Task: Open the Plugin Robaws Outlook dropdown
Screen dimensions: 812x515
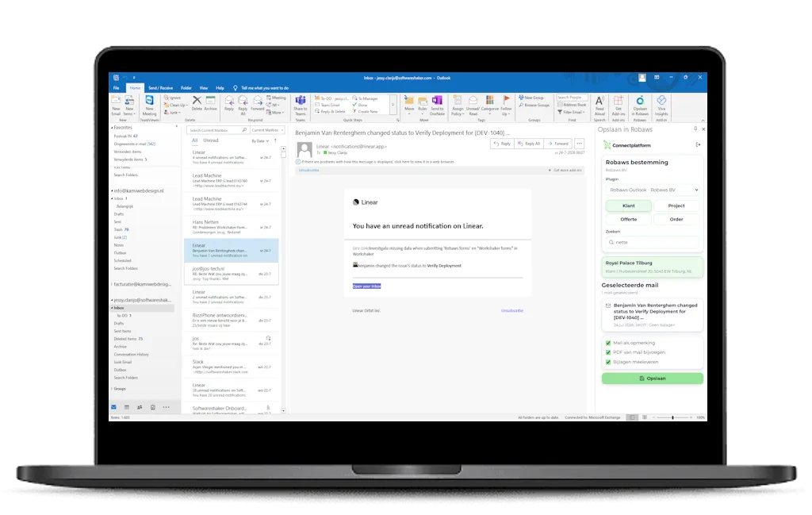Action: tap(653, 190)
